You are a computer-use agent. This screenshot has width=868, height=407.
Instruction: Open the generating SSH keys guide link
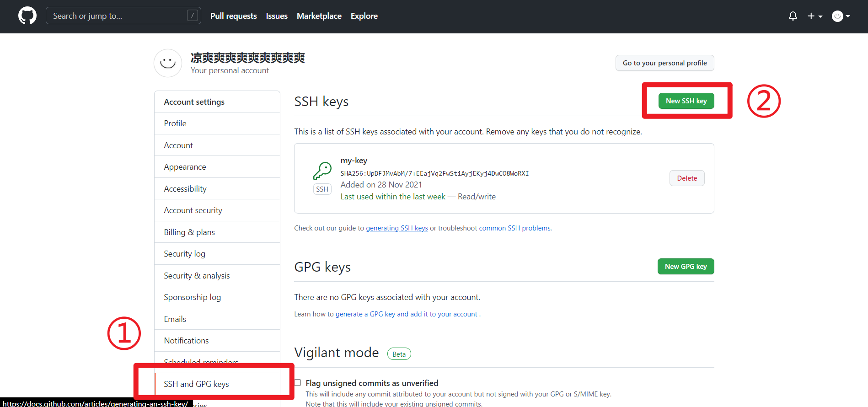tap(397, 228)
